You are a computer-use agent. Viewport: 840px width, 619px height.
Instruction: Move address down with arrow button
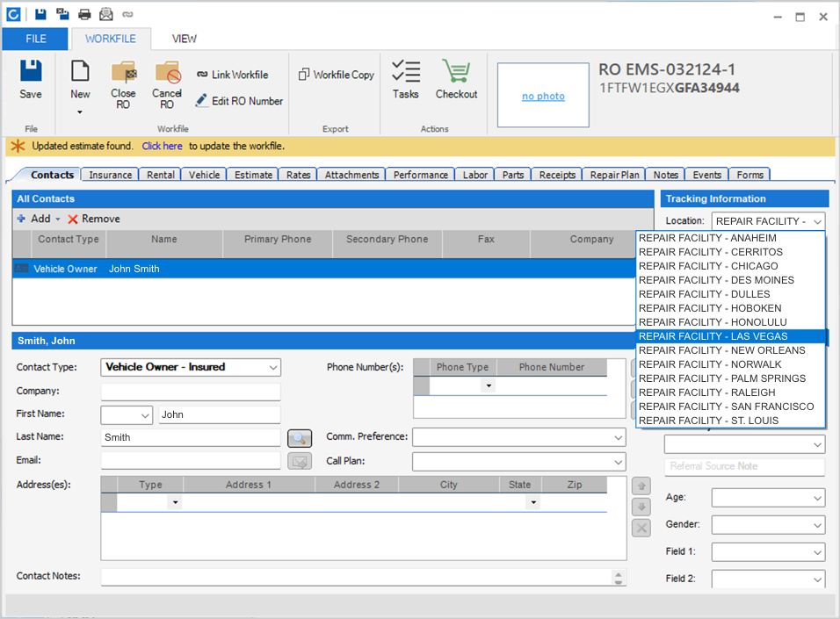(x=641, y=507)
